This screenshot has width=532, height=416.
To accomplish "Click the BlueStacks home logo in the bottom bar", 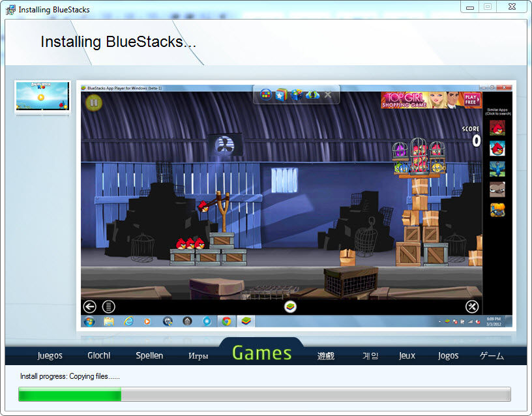I will 290,306.
